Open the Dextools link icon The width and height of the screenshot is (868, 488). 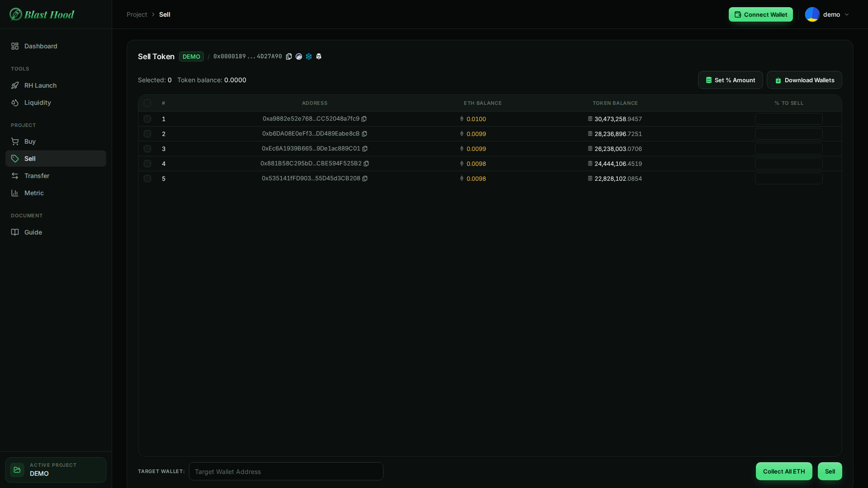coord(309,56)
